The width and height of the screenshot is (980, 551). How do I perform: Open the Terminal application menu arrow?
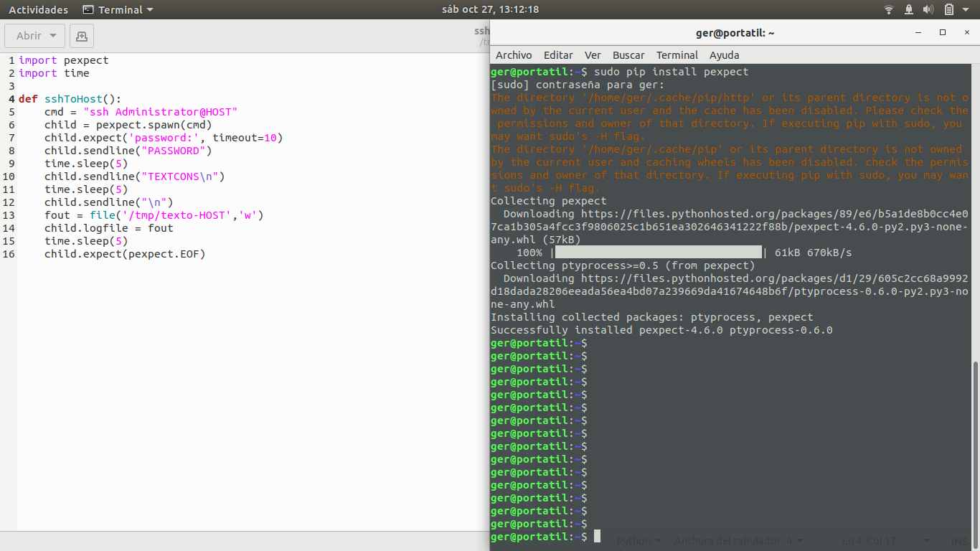tap(149, 10)
